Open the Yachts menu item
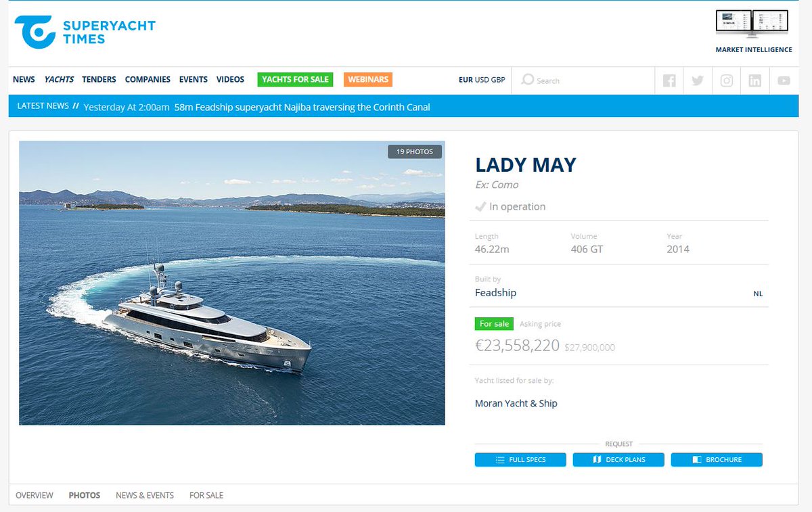 pos(59,79)
